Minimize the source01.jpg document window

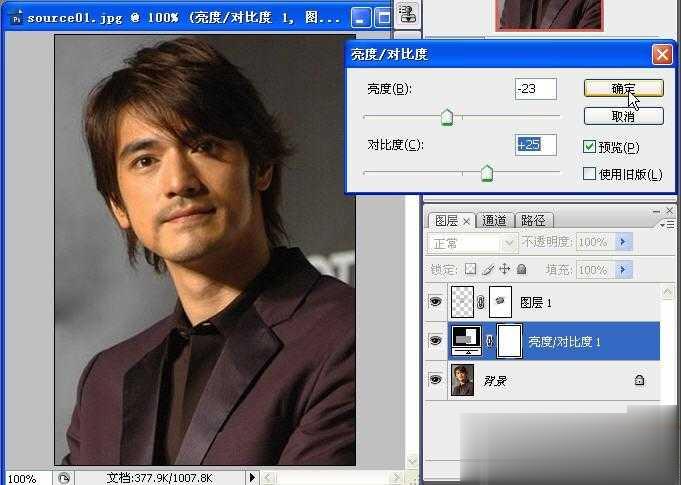pos(360,19)
